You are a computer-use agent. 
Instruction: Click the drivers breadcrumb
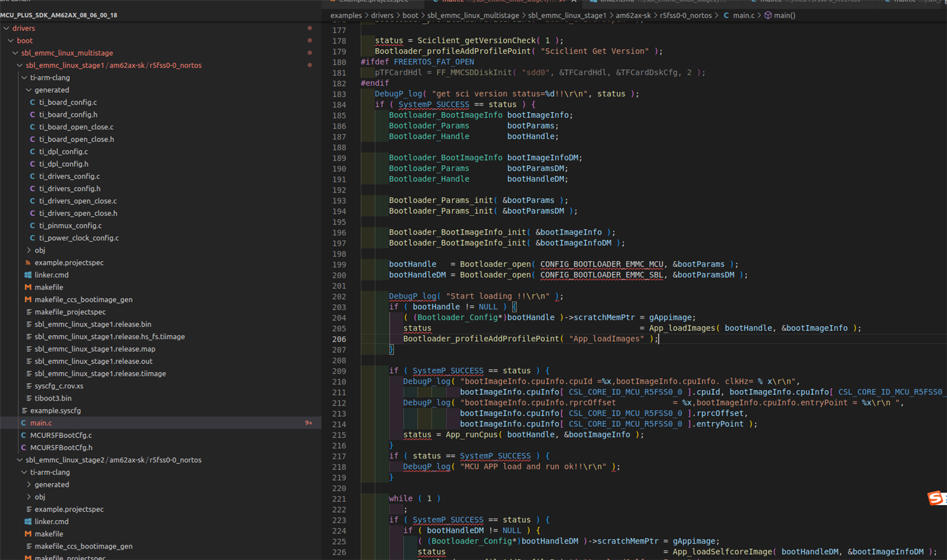click(382, 15)
